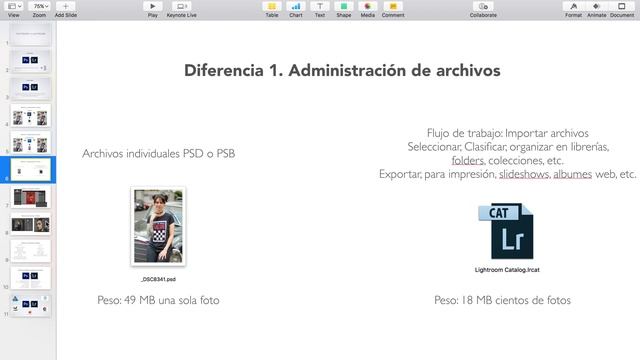This screenshot has height=360, width=640.
Task: Open the Document inspector
Action: 622,7
